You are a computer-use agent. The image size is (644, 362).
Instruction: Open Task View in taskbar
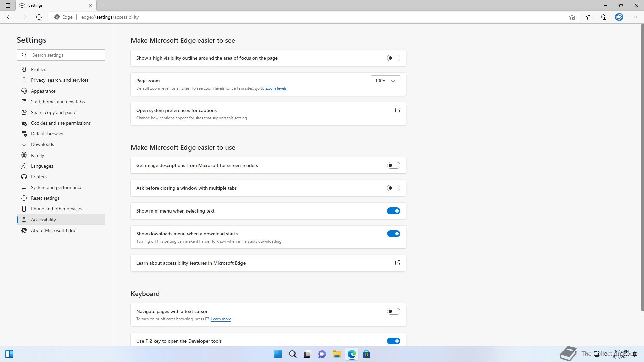coord(307,354)
